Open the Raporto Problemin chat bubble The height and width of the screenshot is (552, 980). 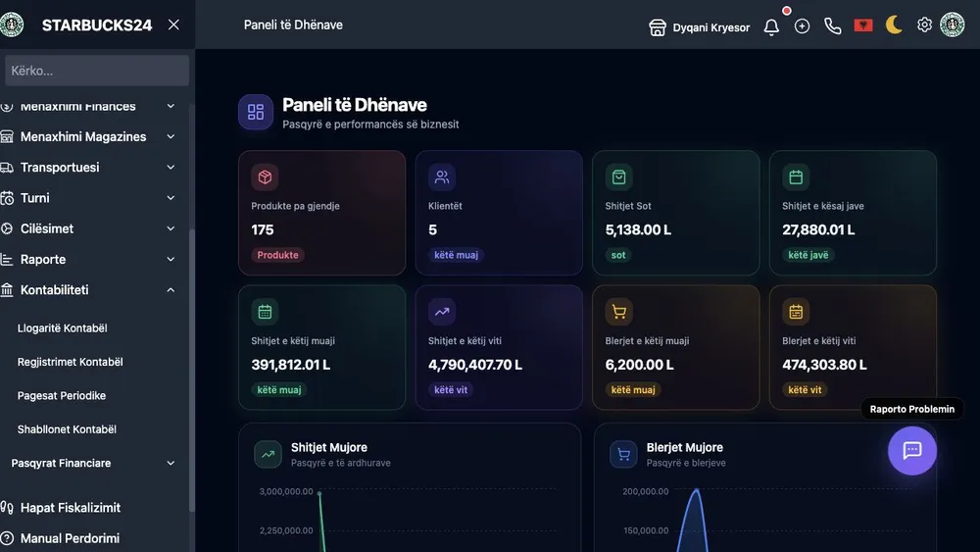(x=911, y=450)
